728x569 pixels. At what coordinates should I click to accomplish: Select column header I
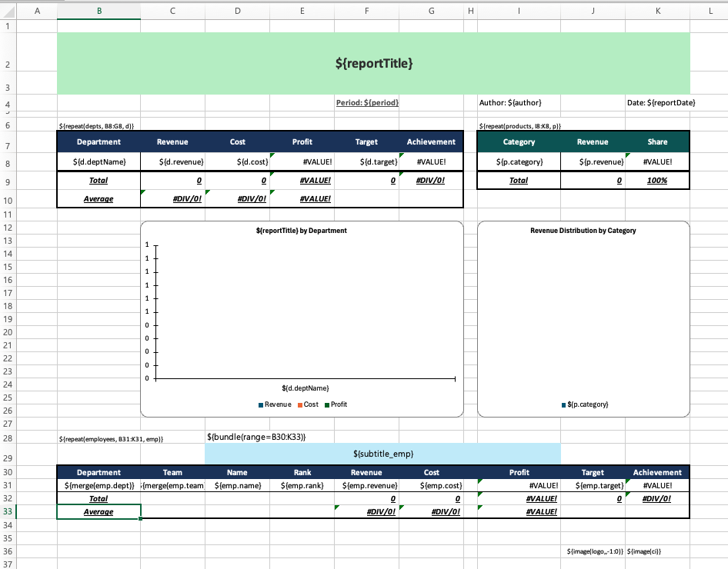click(x=519, y=11)
